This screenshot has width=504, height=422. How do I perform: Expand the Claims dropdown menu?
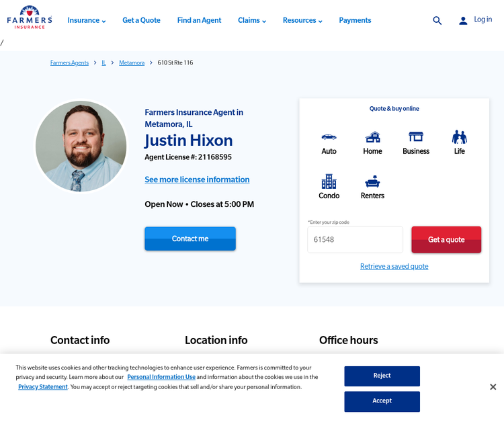point(252,21)
